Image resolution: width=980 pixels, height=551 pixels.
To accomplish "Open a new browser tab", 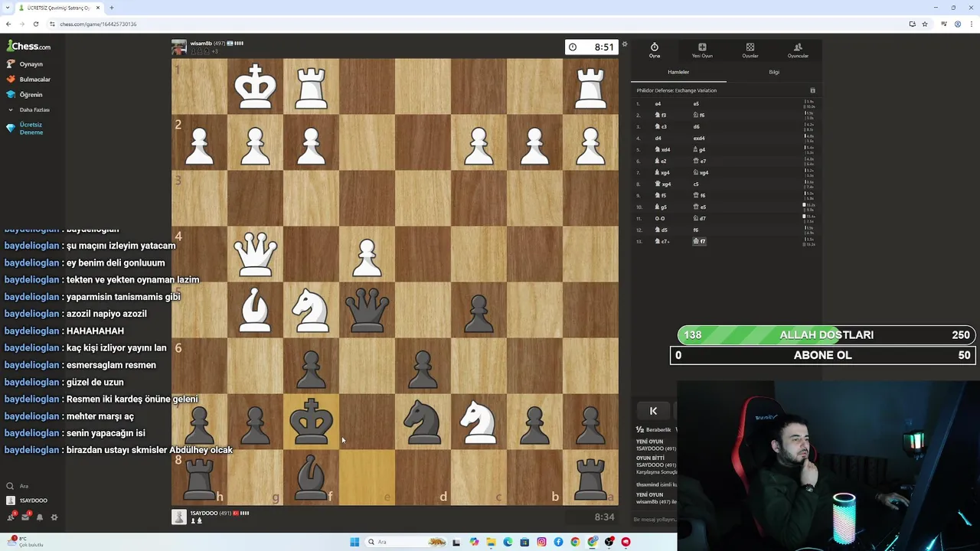I will click(111, 8).
